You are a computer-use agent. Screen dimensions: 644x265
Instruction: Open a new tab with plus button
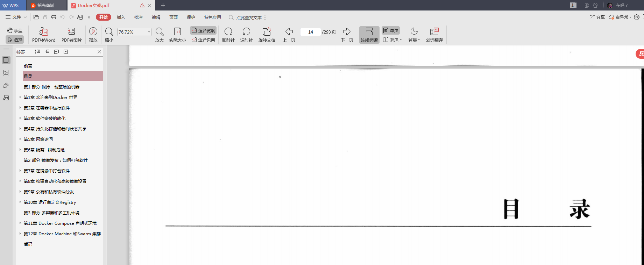[x=163, y=5]
